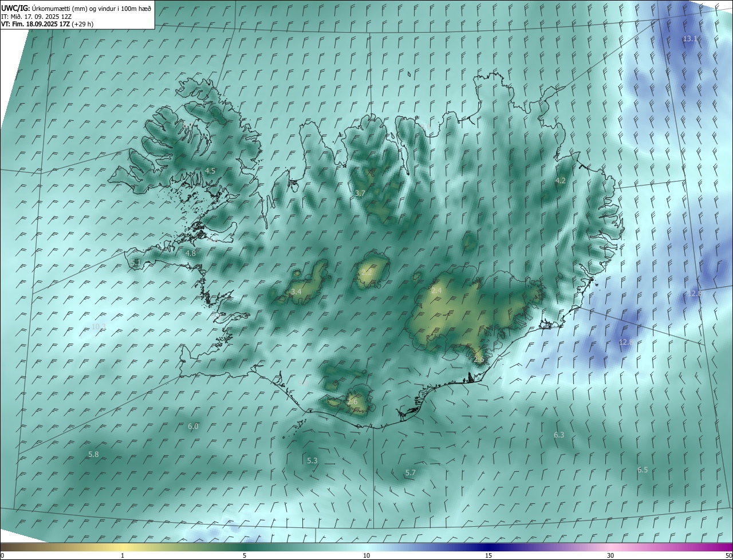Viewport: 733px width, 560px height.
Task: Click the '3.4' value on the glacier
Action: [x=296, y=292]
